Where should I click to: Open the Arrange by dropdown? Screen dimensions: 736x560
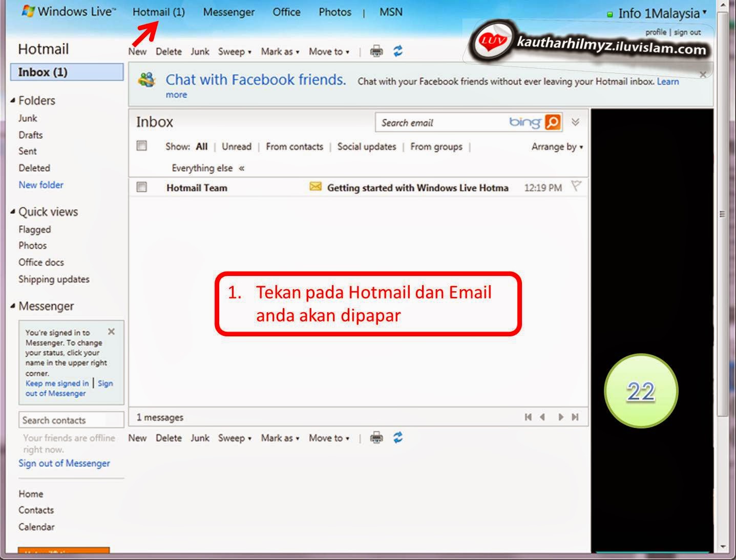pos(556,147)
